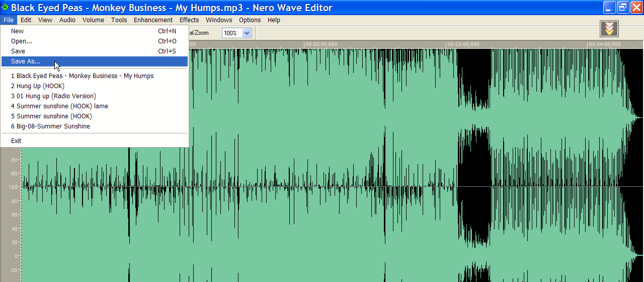Choose Save from the File menu
This screenshot has width=644, height=282.
coord(94,51)
